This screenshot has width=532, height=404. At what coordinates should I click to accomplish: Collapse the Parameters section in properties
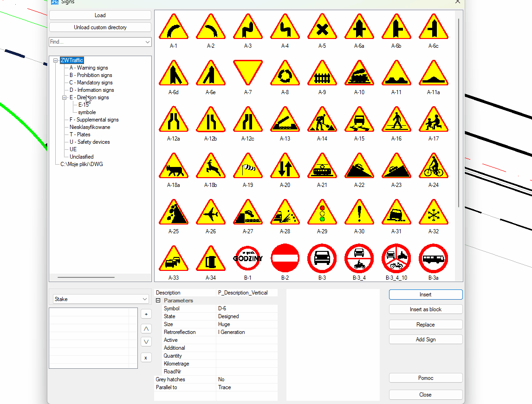point(158,301)
